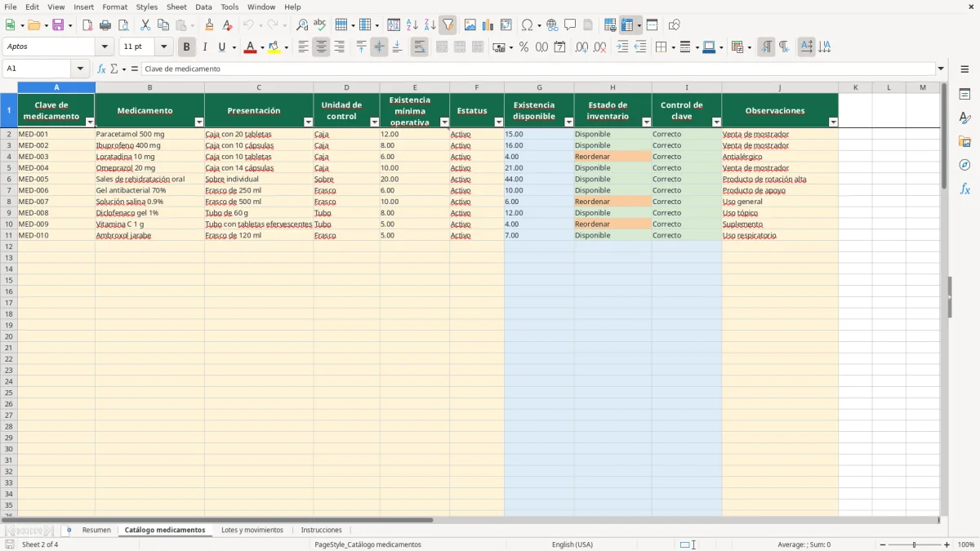
Task: Click the 100% zoom level text
Action: 966,544
